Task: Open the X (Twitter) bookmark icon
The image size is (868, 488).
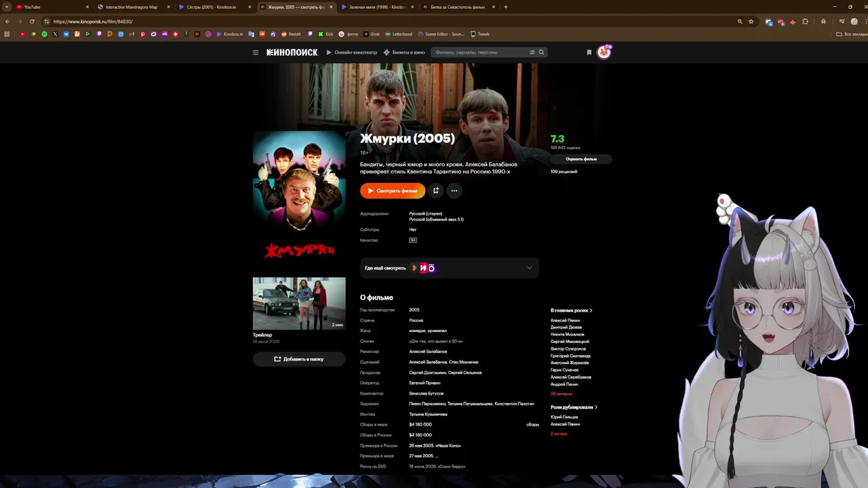Action: pos(55,34)
